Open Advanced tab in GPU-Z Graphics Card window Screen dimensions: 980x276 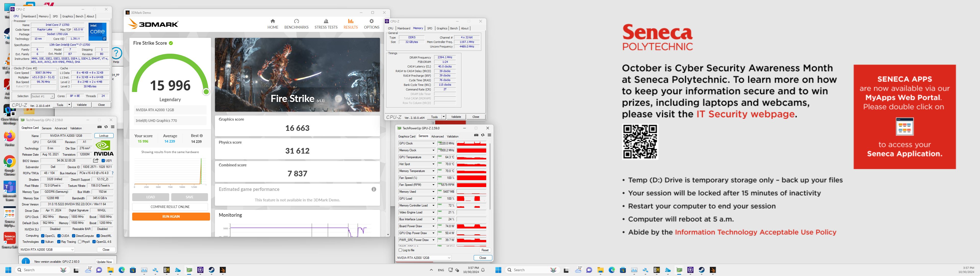coord(60,129)
